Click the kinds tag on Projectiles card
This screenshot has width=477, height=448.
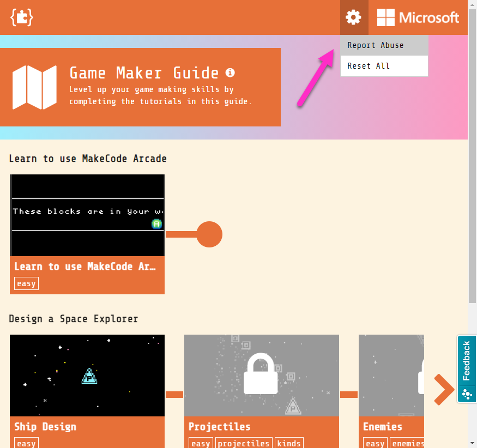[289, 443]
